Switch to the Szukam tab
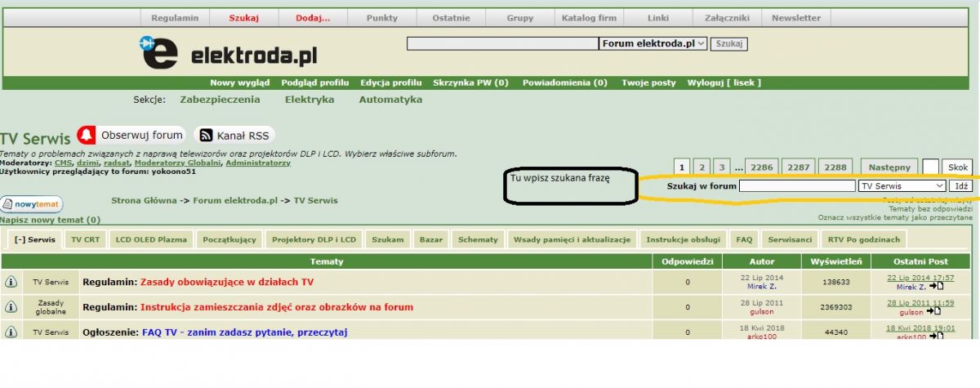 click(x=388, y=239)
